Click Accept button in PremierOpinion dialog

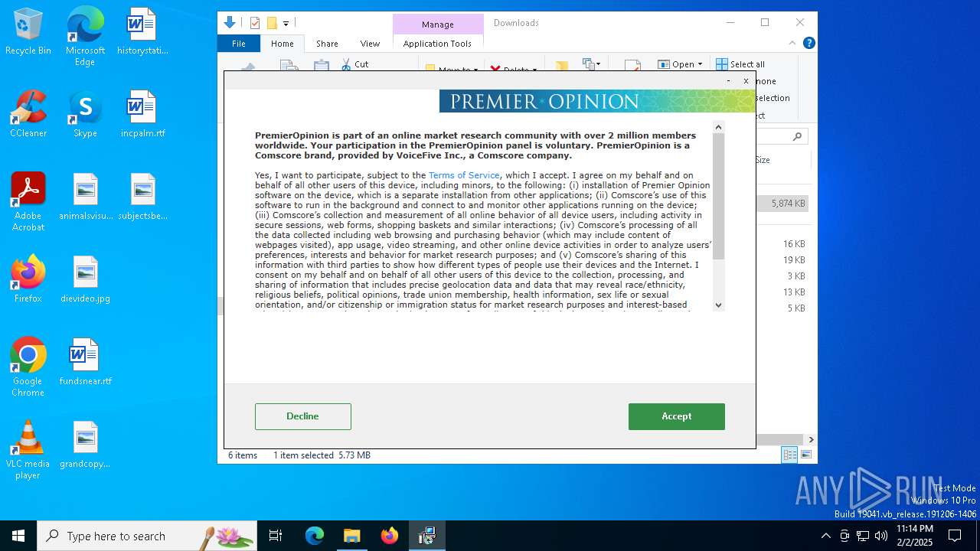coord(677,416)
